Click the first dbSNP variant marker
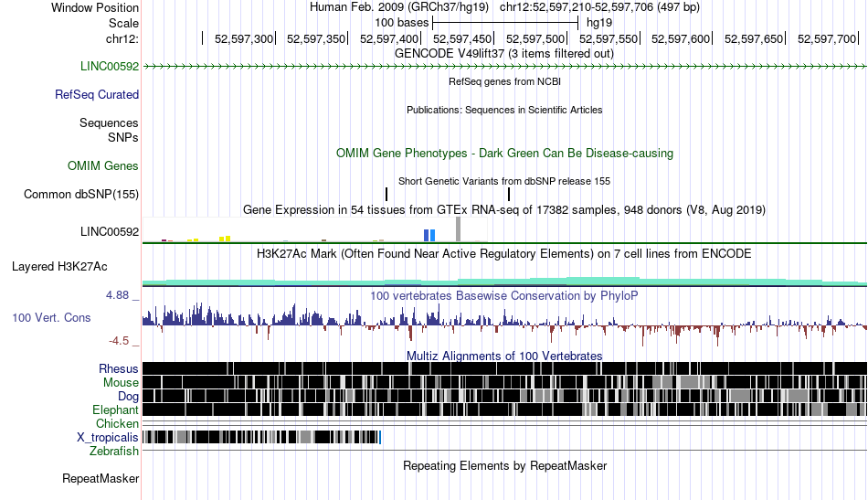This screenshot has width=868, height=500. point(386,195)
